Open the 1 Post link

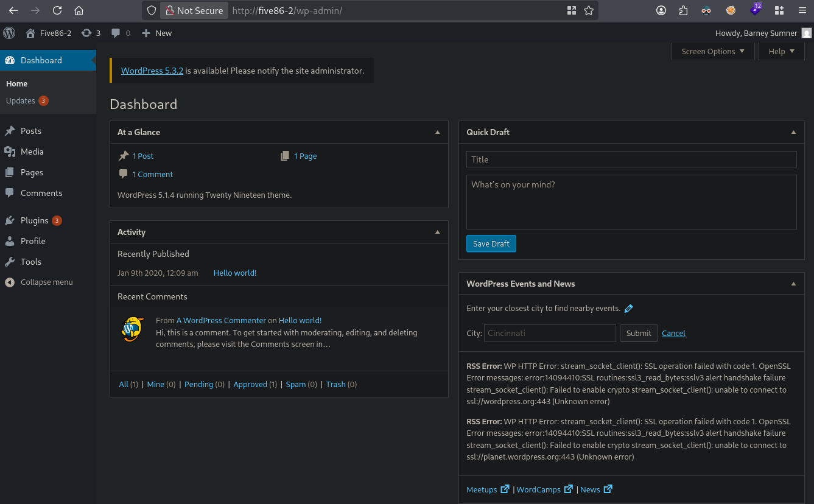pos(143,156)
